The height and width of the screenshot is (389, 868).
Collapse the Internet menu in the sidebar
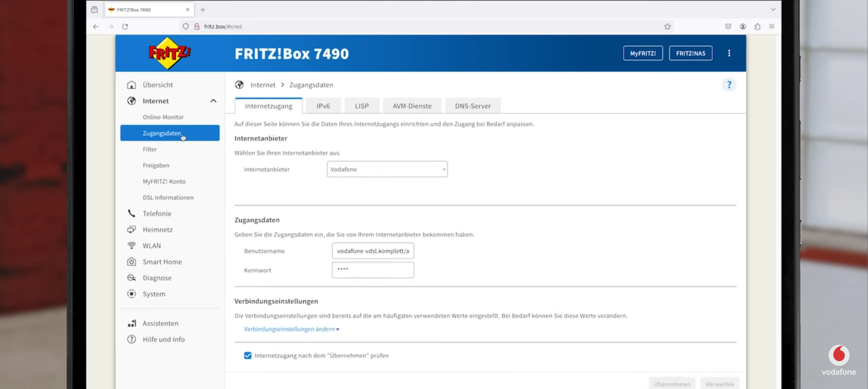coord(213,101)
